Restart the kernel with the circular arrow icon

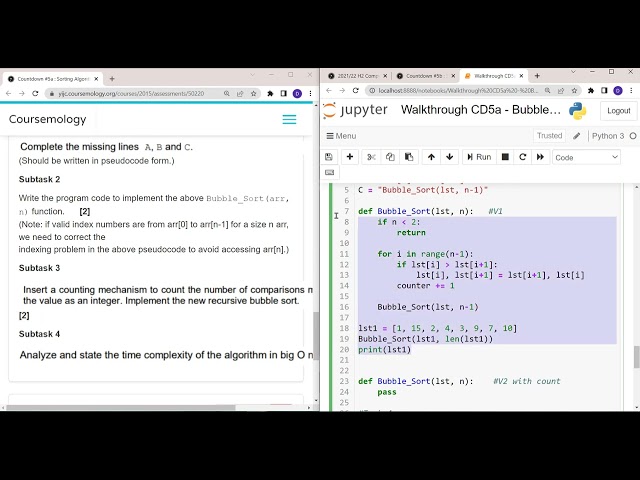coord(522,157)
